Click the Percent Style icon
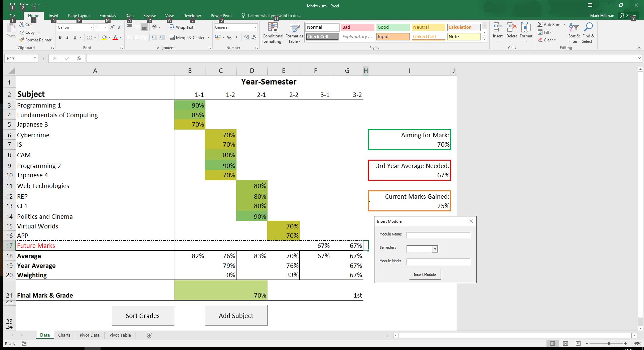Screen dimensions: 644x350 (x=229, y=37)
